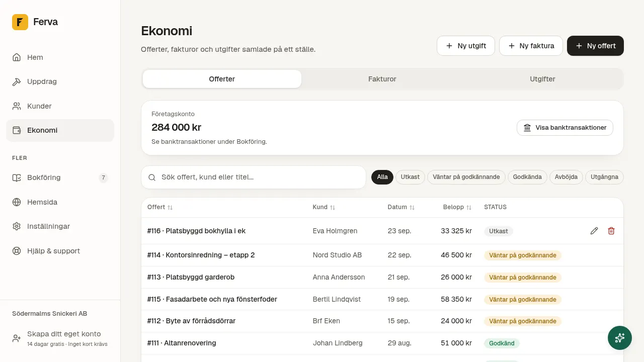The image size is (644, 362).
Task: Click the Ferva logo icon
Action: 20,22
